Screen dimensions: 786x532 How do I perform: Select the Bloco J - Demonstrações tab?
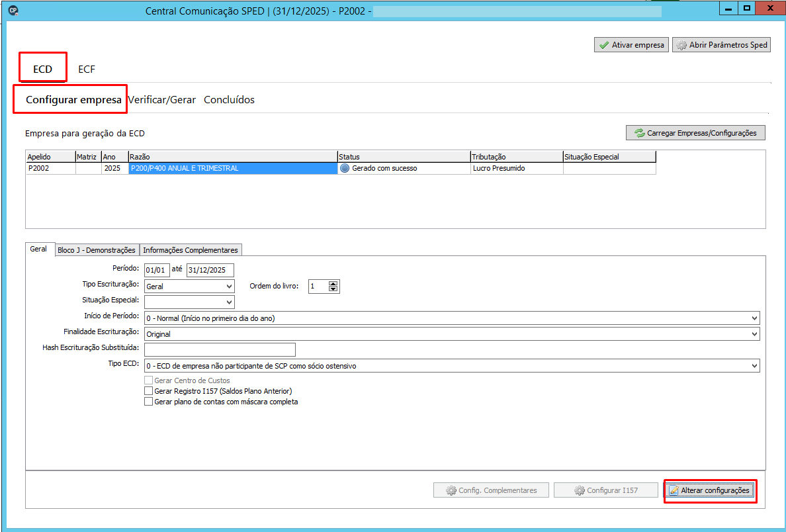(96, 249)
